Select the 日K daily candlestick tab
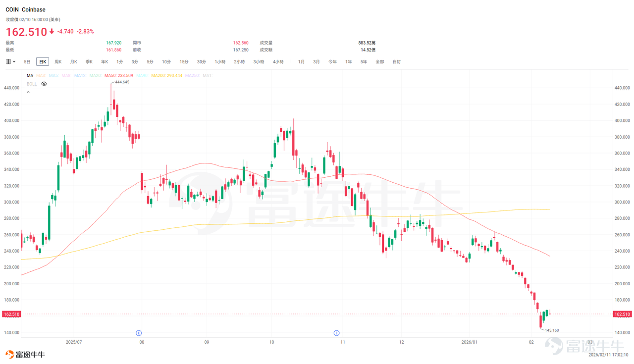 [x=43, y=62]
